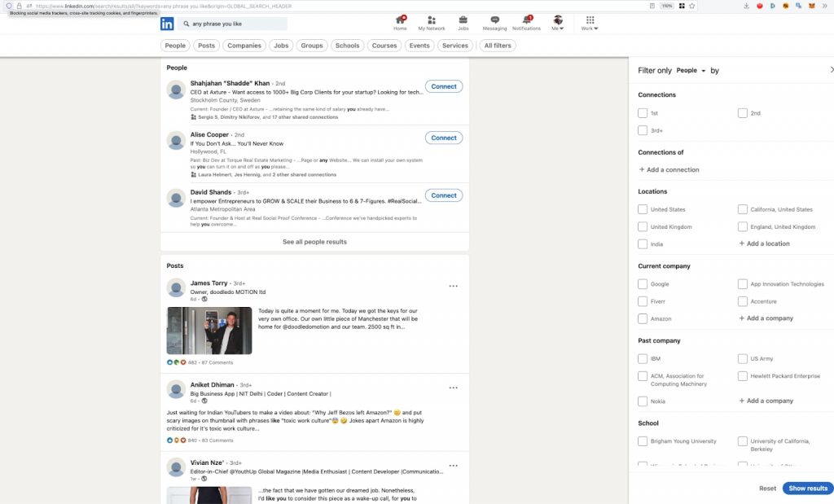Connect with David Shands
The height and width of the screenshot is (504, 834).
(444, 195)
